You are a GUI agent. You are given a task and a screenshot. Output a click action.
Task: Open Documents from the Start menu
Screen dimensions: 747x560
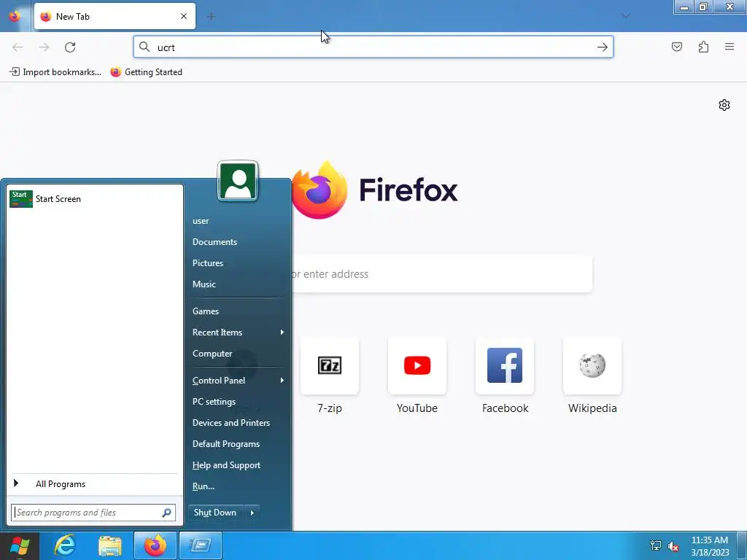215,242
